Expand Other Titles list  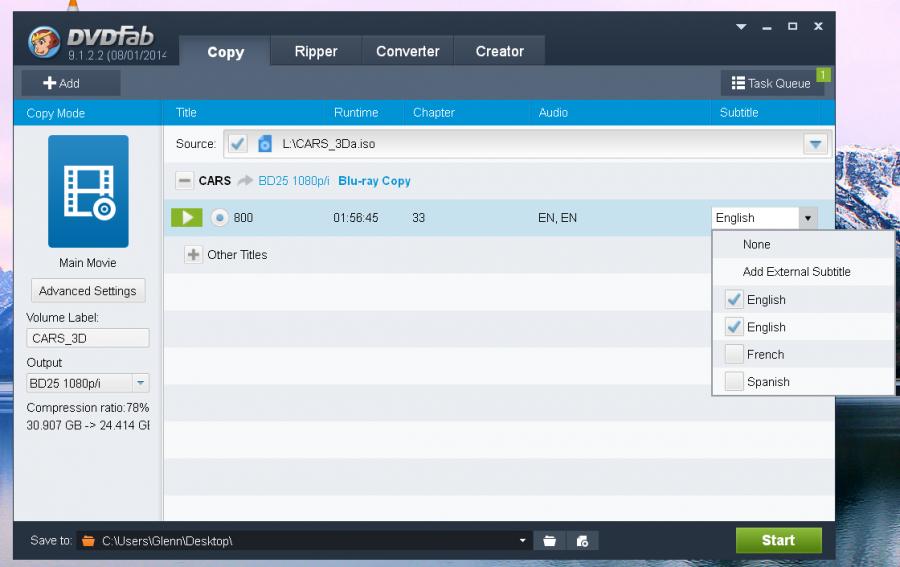click(x=193, y=254)
